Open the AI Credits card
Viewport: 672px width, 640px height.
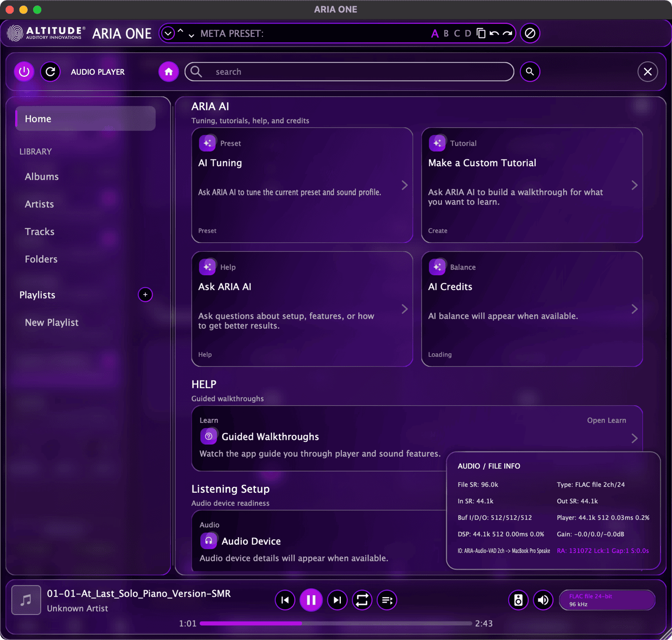532,309
